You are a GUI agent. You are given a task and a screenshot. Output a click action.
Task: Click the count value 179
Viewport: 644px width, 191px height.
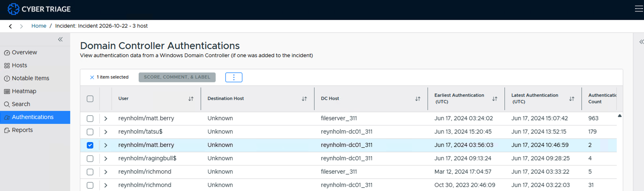tap(593, 132)
